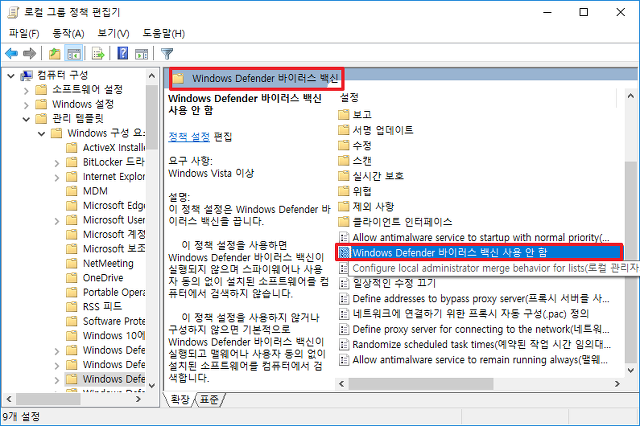The height and width of the screenshot is (426, 640).
Task: Open the 위협 folder
Action: click(x=355, y=191)
